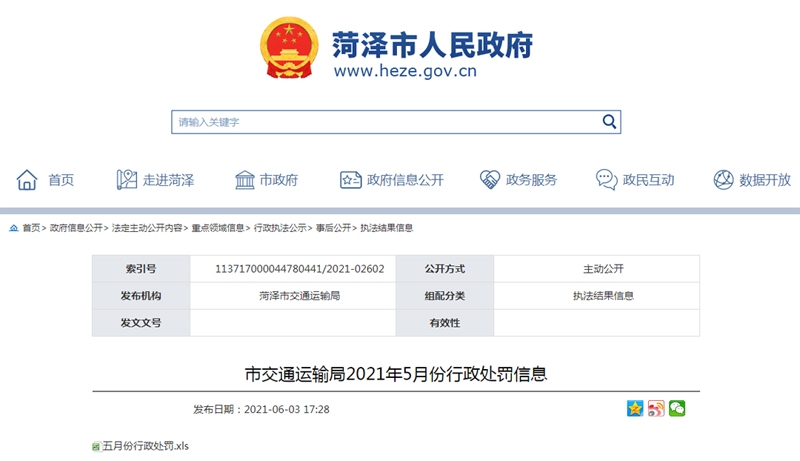Click the national emblem logo
Viewport: 800px width, 461px height.
pos(289,48)
